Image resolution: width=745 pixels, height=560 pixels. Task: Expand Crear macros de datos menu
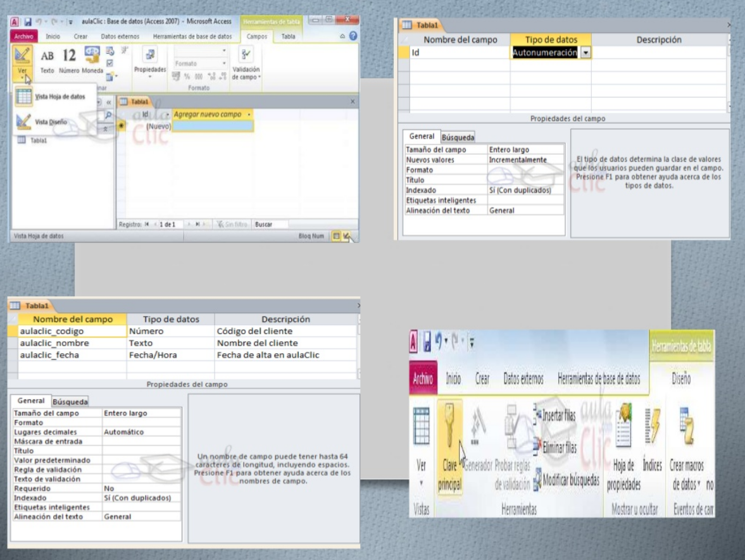[x=687, y=449]
